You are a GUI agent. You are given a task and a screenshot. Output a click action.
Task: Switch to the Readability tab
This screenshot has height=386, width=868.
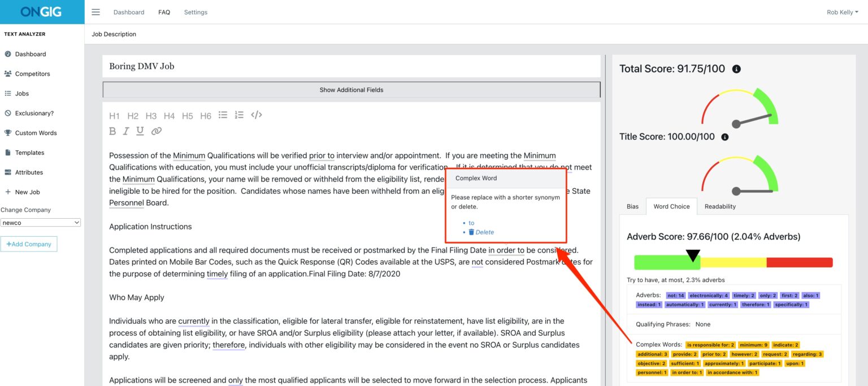tap(720, 206)
